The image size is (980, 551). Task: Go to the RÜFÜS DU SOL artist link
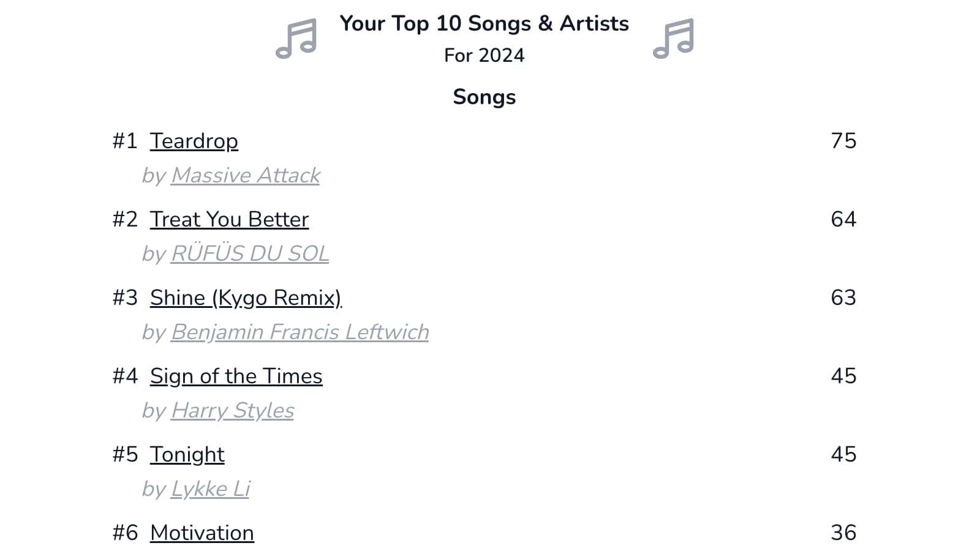[x=250, y=253]
